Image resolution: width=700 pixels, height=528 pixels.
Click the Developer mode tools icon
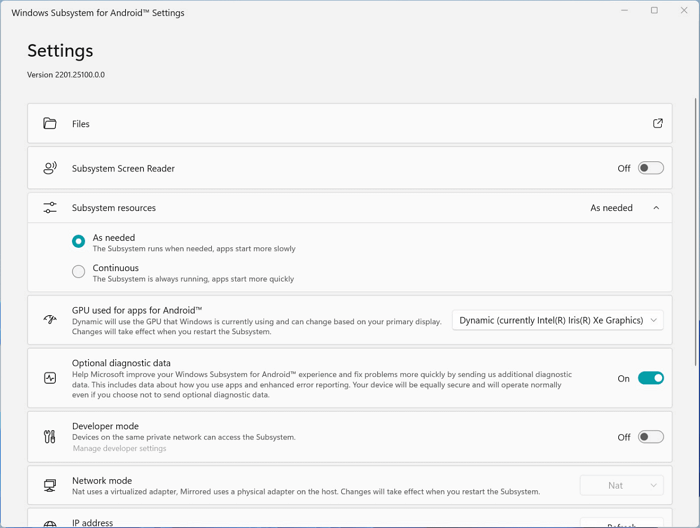tap(50, 437)
